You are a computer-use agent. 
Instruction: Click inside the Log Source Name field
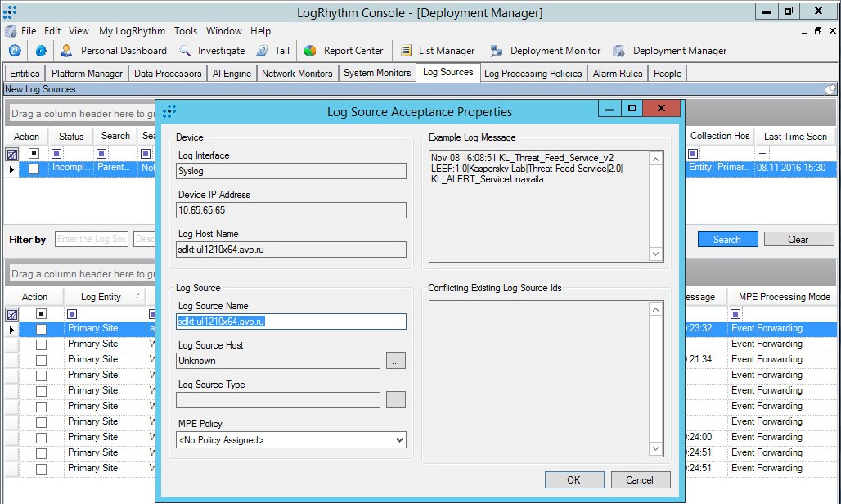click(x=290, y=322)
